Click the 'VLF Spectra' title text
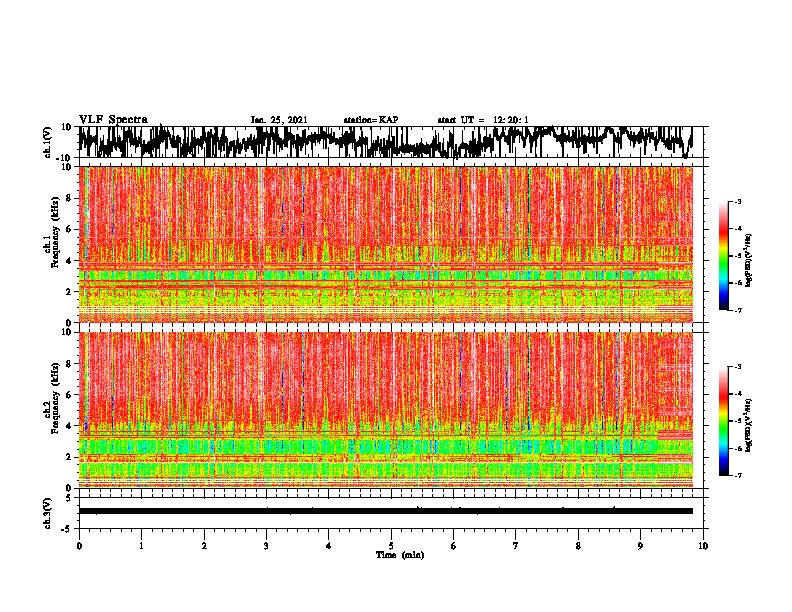Screen dimensions: 792x612 pos(113,120)
